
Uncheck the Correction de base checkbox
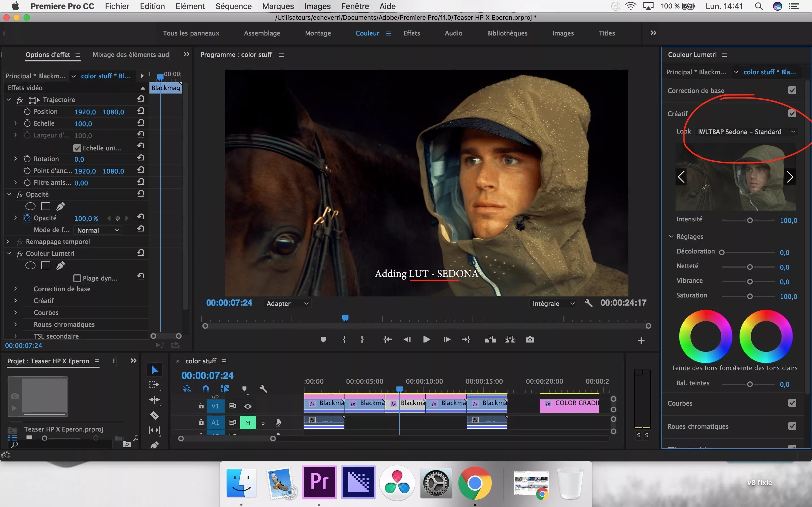coord(792,90)
